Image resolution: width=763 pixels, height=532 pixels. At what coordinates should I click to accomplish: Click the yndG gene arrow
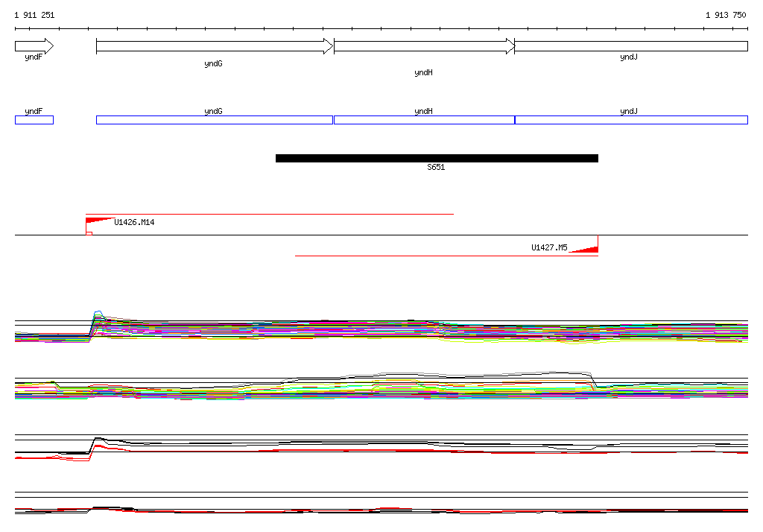pyautogui.click(x=215, y=46)
